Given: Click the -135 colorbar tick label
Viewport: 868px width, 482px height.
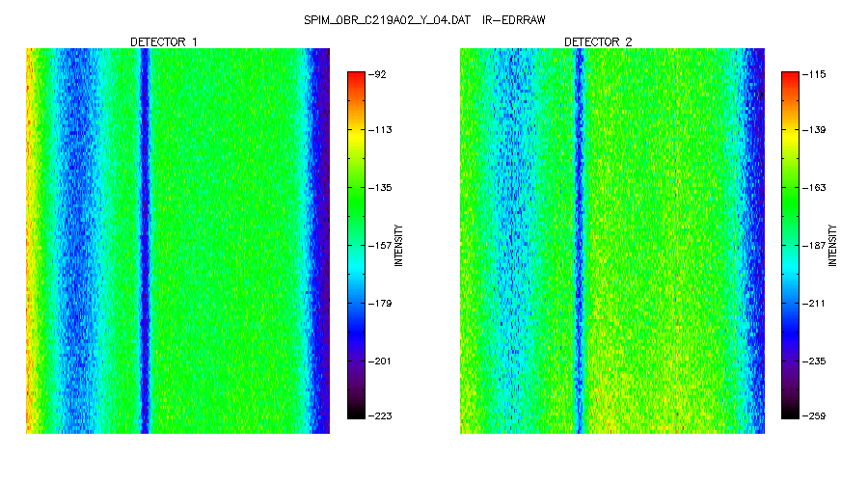Looking at the screenshot, I should coord(380,188).
